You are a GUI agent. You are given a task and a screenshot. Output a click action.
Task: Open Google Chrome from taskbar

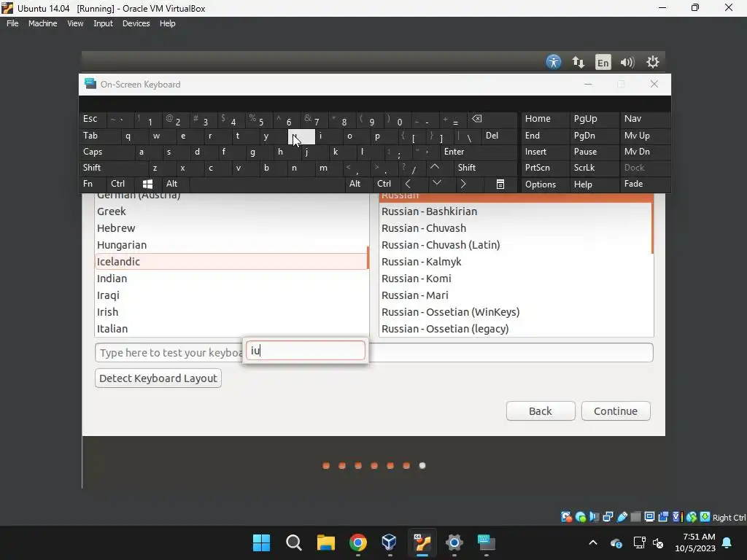point(357,542)
